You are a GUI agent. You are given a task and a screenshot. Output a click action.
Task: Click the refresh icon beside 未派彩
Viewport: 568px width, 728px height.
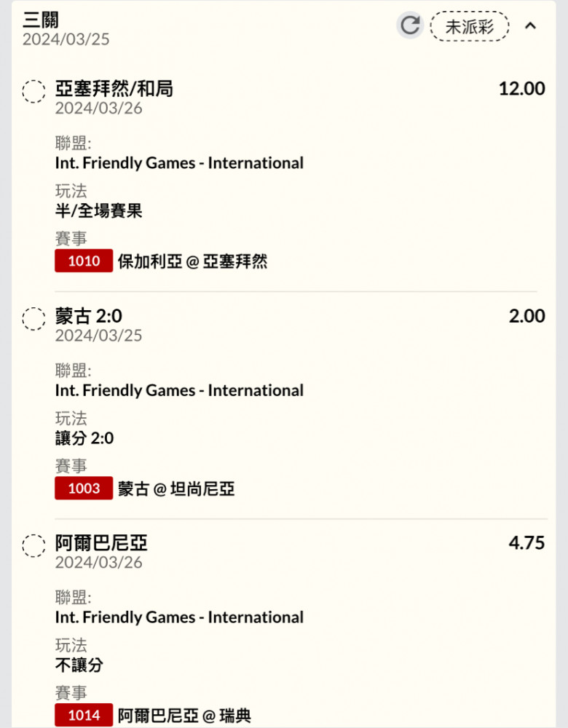coord(410,25)
